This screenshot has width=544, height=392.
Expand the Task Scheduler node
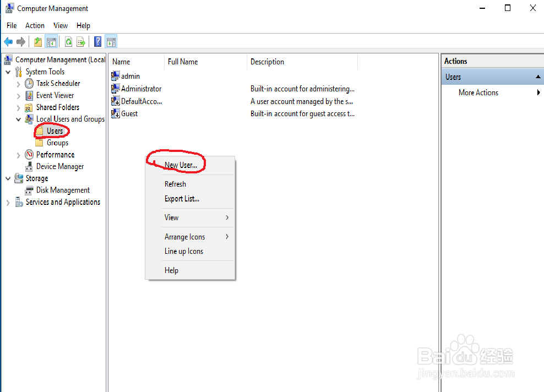tap(18, 84)
